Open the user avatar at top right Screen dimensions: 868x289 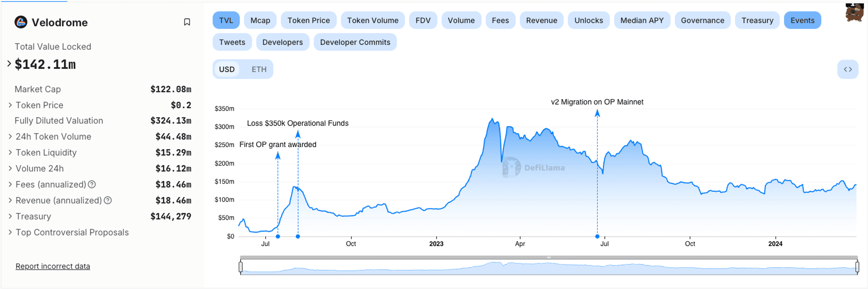click(854, 13)
